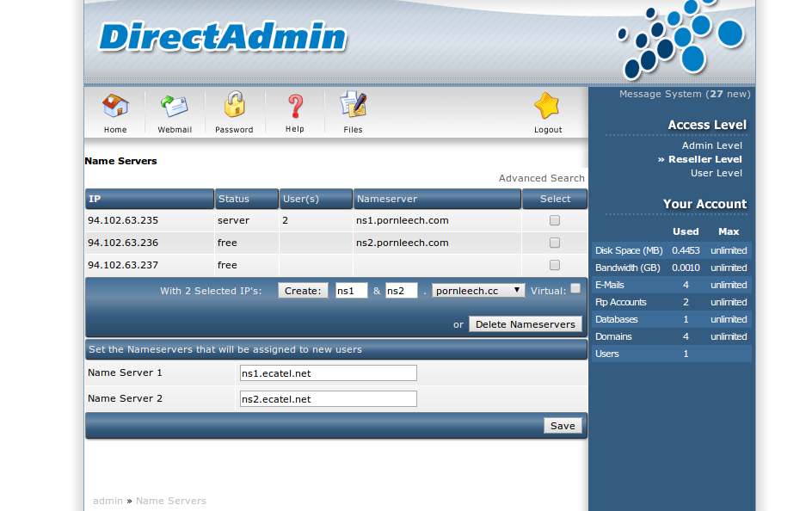Screen dimensions: 812x511
Task: Select checkbox for IP 94.102.63.235
Action: coord(555,220)
